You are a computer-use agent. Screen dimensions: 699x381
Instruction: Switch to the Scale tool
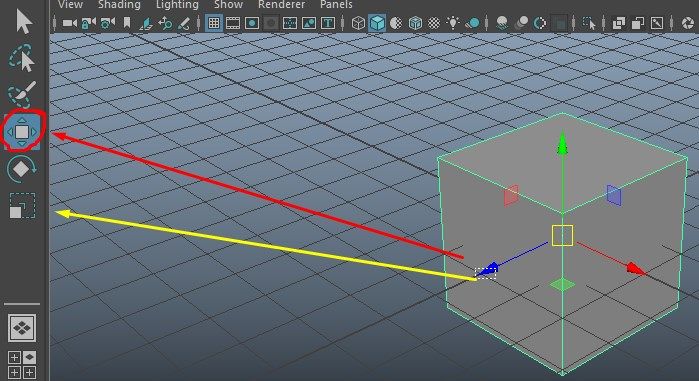(22, 205)
